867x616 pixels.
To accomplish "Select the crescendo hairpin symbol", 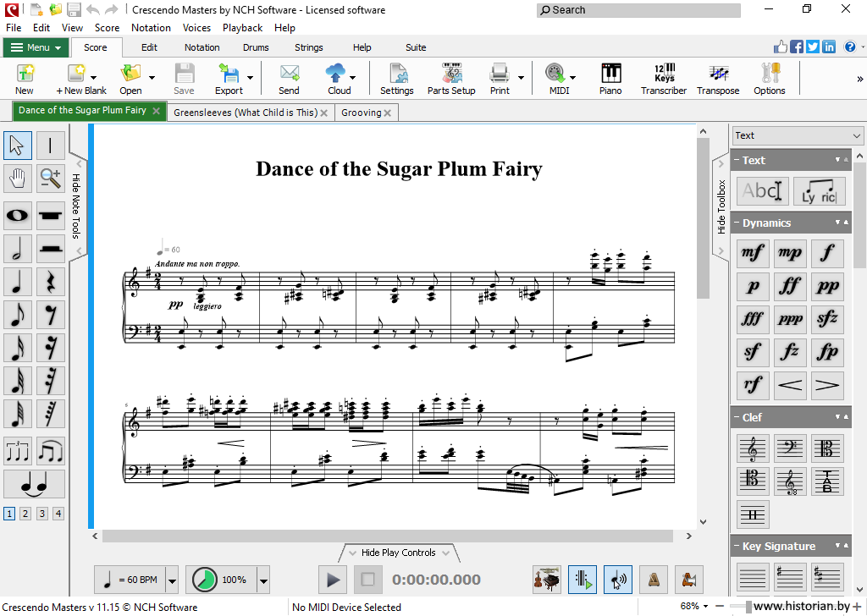I will (790, 385).
